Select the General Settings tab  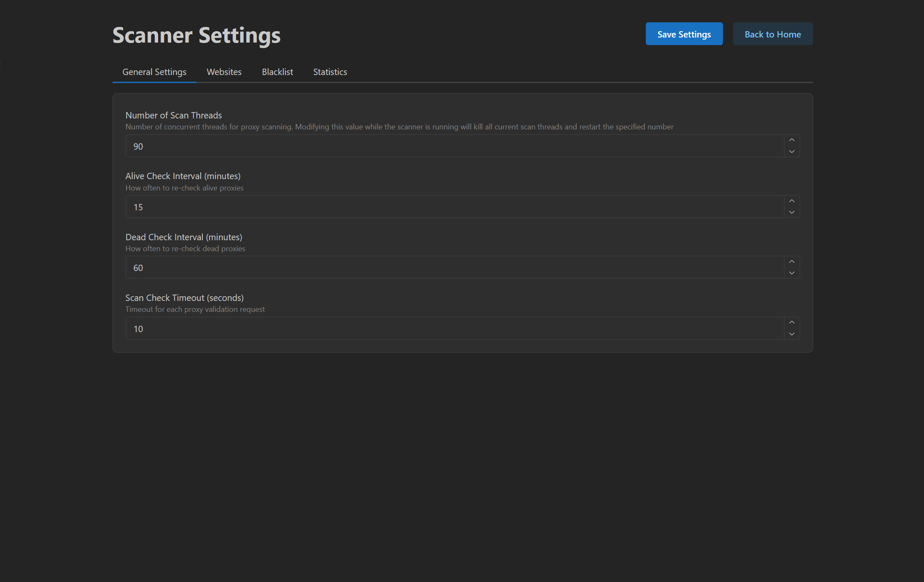(154, 72)
